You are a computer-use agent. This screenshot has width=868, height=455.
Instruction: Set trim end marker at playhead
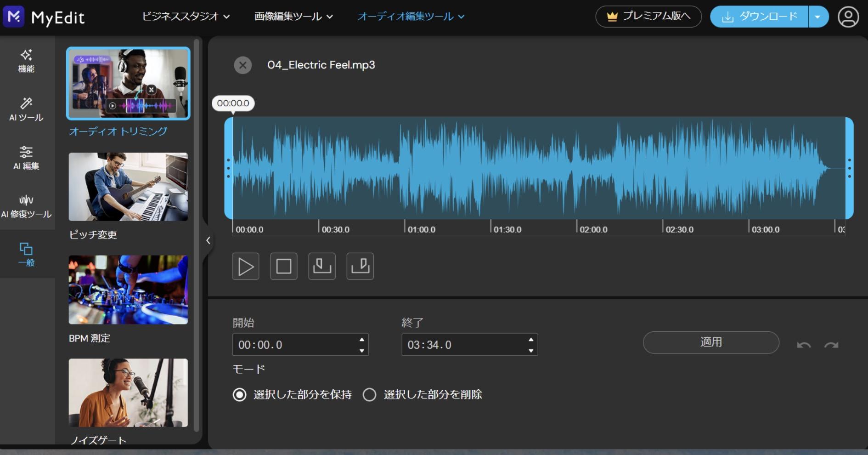coord(360,266)
